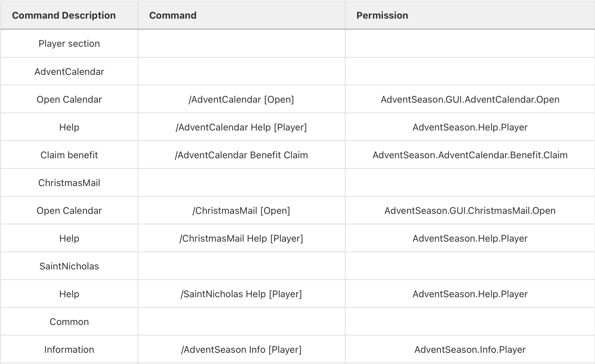595x364 pixels.
Task: Select the /AdventCalendar Benefit Claim command
Action: pyautogui.click(x=241, y=155)
